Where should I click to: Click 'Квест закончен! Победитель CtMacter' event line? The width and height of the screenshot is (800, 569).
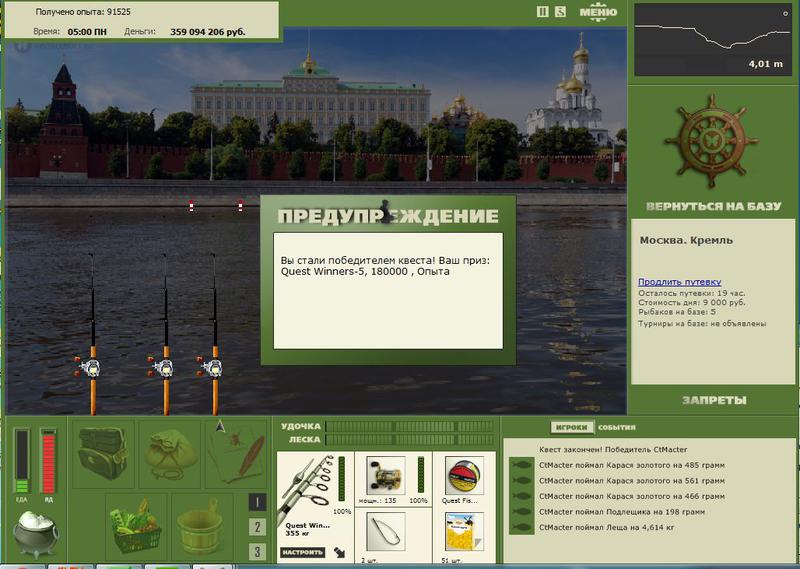pyautogui.click(x=613, y=450)
